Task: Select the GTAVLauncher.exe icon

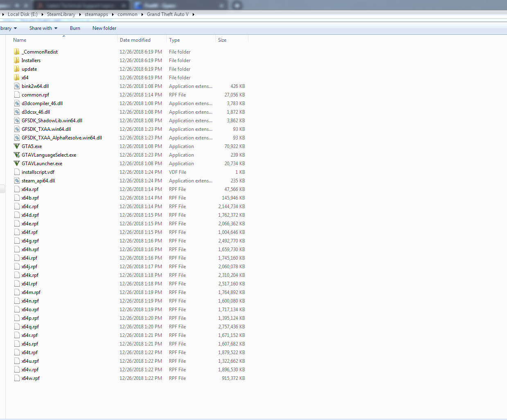Action: tap(17, 163)
